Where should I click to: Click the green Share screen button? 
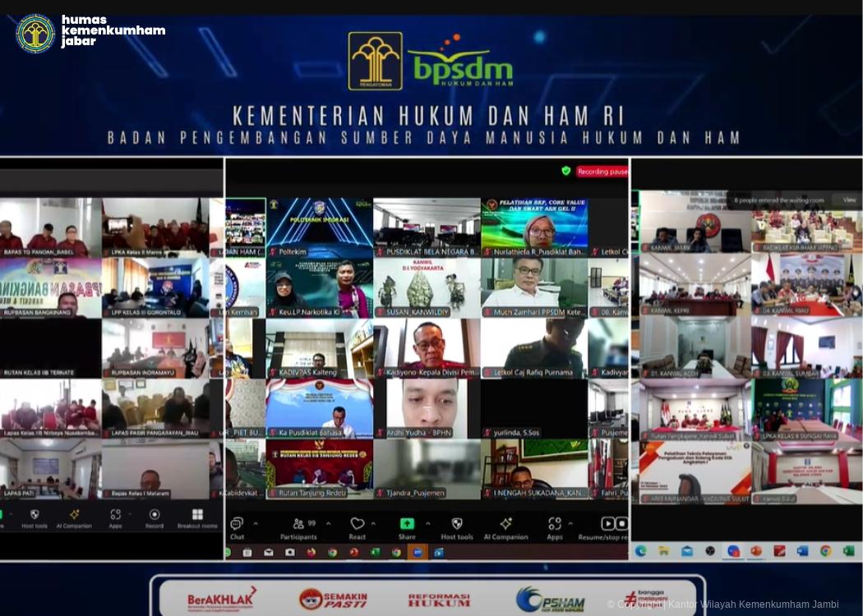pos(408,524)
